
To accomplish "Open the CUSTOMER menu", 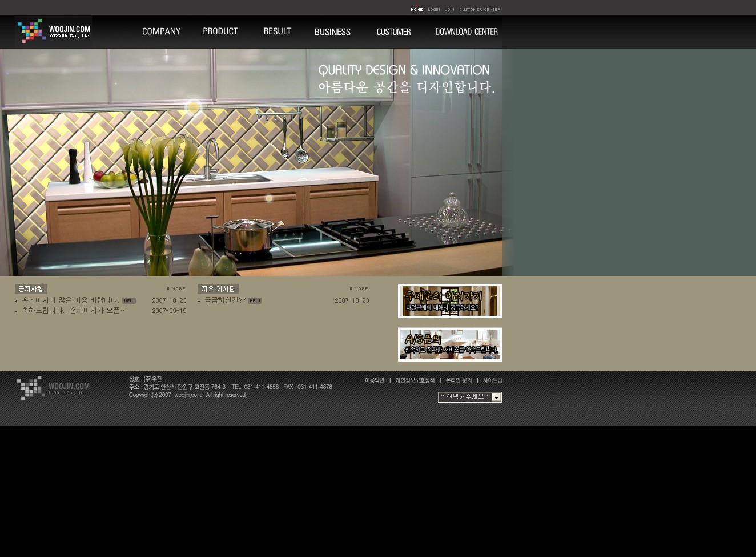I will point(394,32).
